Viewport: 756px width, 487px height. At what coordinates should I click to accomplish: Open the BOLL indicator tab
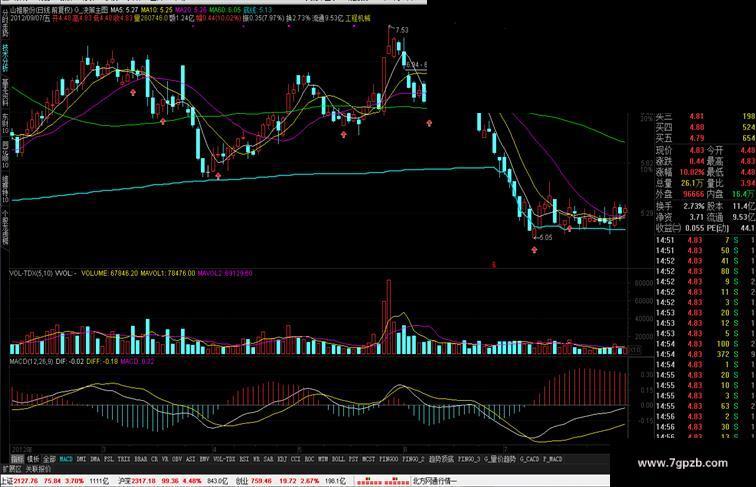click(338, 459)
